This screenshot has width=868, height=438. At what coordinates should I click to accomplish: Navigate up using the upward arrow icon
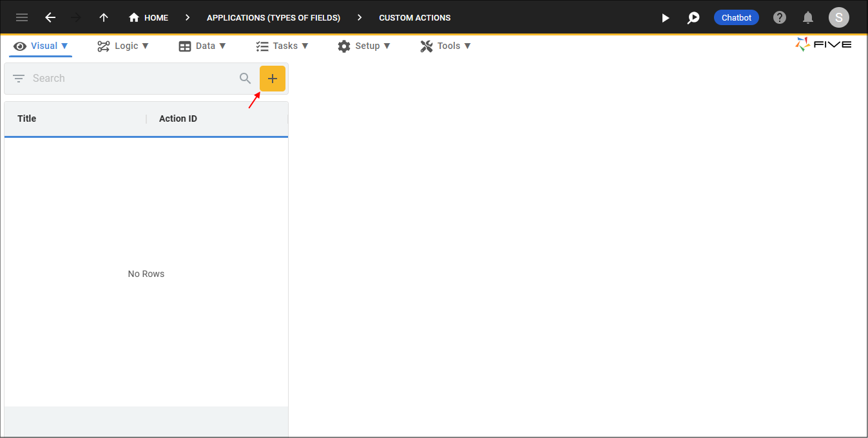[103, 17]
